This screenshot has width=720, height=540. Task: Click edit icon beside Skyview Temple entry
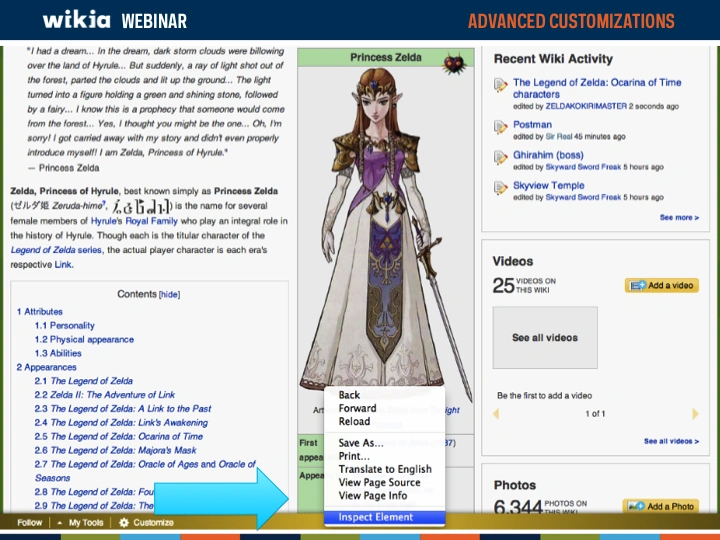pyautogui.click(x=501, y=188)
